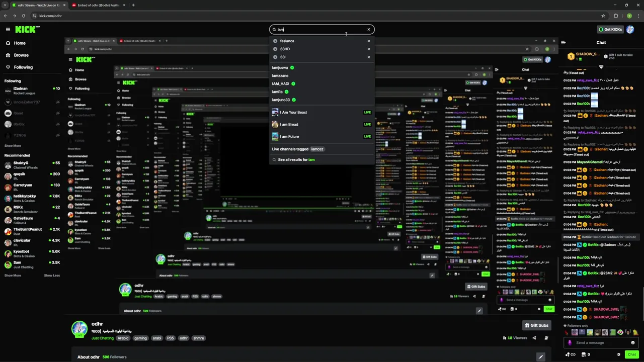Show More followed channels
This screenshot has height=362, width=644.
point(13,146)
